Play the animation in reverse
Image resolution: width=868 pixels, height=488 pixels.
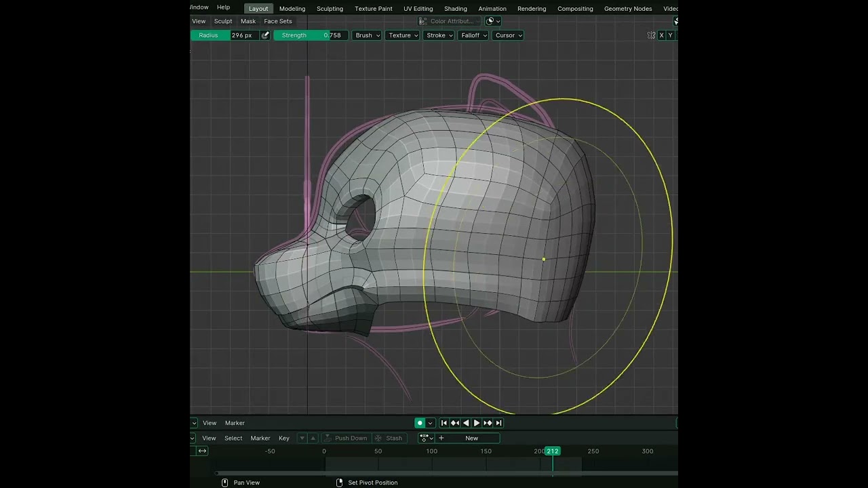coord(466,423)
